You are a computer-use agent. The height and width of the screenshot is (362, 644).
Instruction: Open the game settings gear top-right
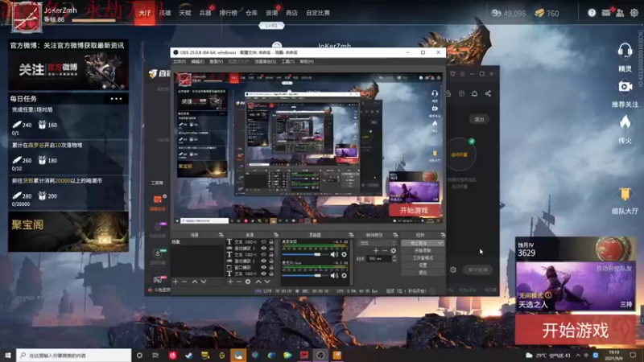(634, 13)
